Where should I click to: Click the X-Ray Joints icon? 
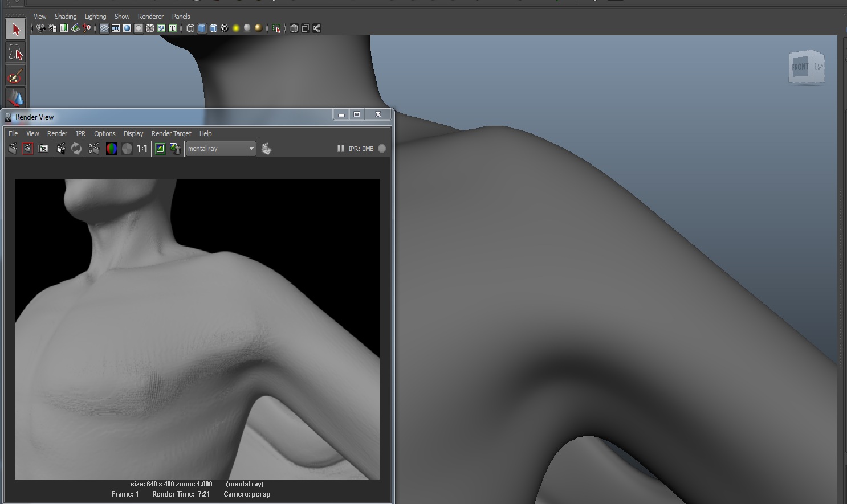[x=317, y=28]
